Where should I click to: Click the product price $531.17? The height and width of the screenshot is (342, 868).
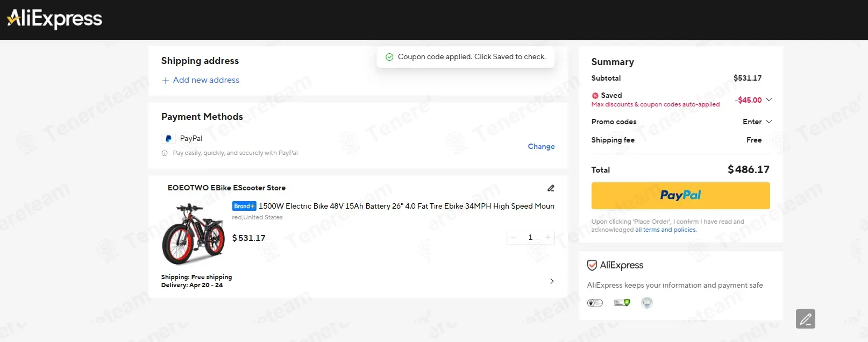point(248,238)
